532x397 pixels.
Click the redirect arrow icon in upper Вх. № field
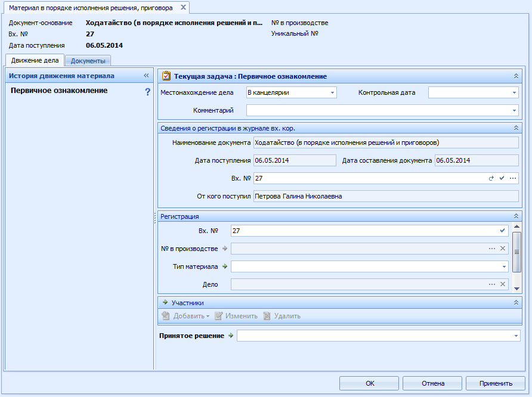(x=491, y=178)
